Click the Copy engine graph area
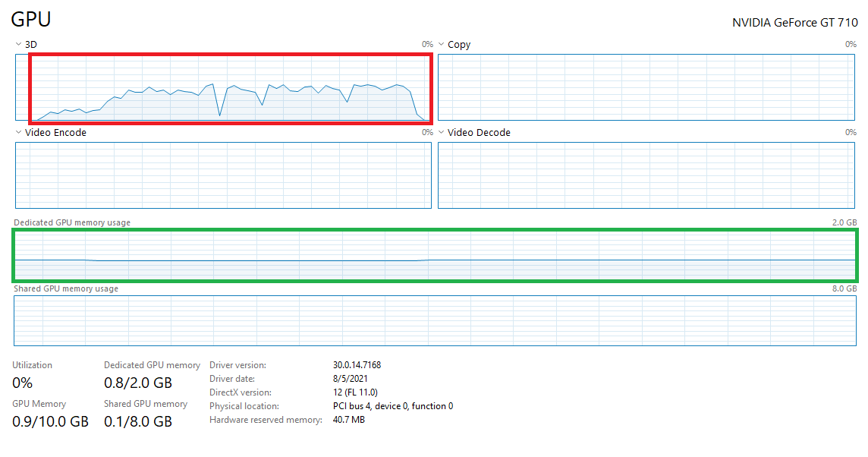Image resolution: width=868 pixels, height=457 pixels. (646, 87)
